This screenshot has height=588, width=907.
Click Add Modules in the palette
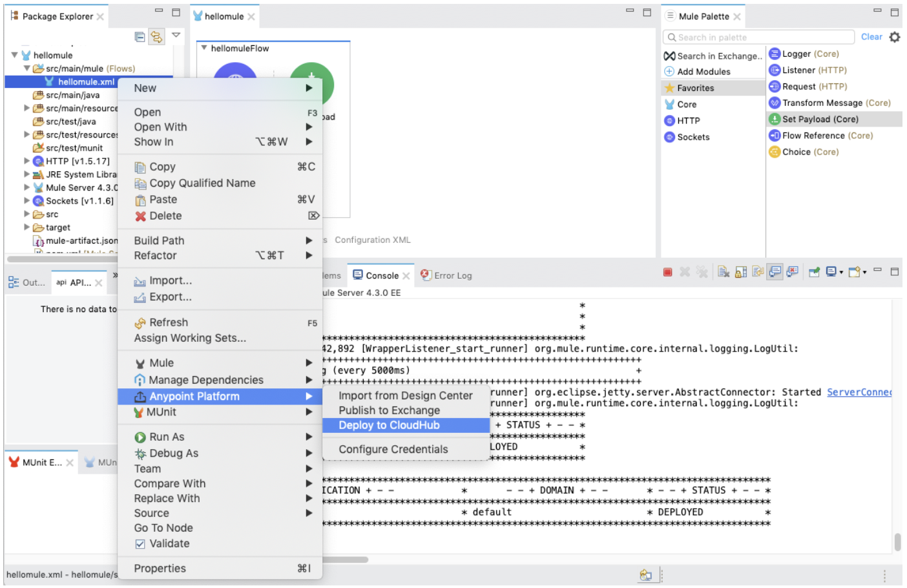[698, 72]
